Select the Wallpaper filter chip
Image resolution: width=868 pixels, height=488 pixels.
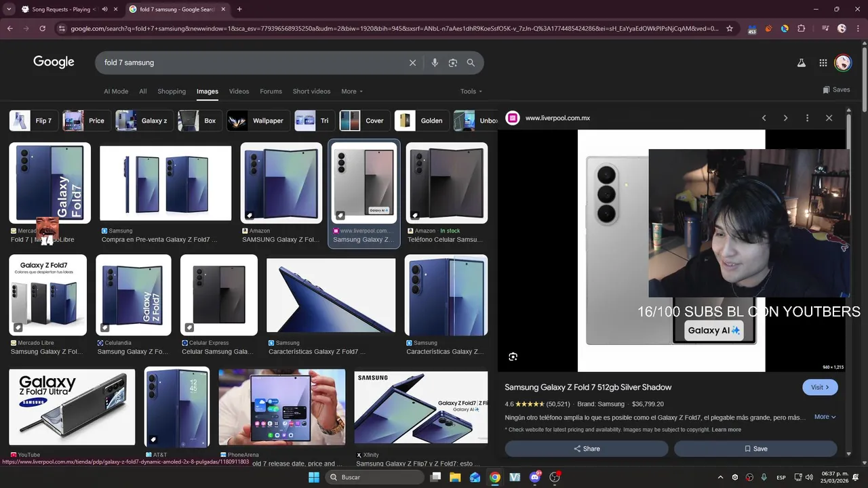[x=258, y=121]
